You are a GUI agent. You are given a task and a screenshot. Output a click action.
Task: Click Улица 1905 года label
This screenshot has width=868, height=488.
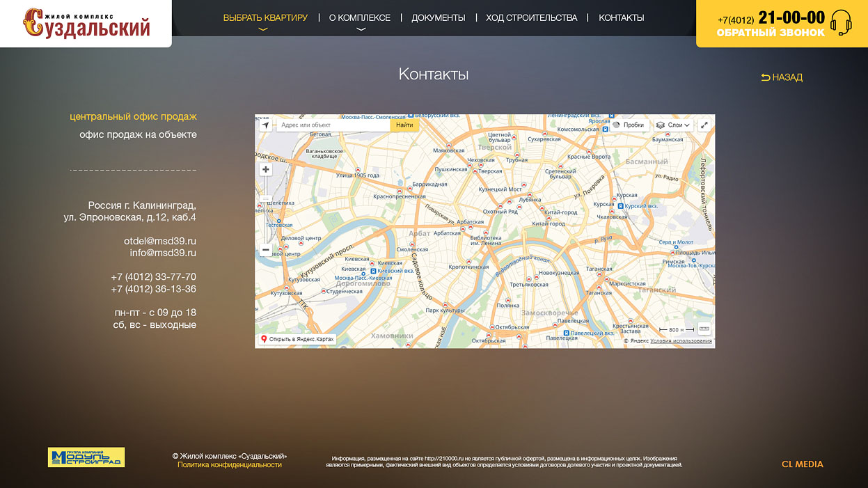(x=357, y=175)
